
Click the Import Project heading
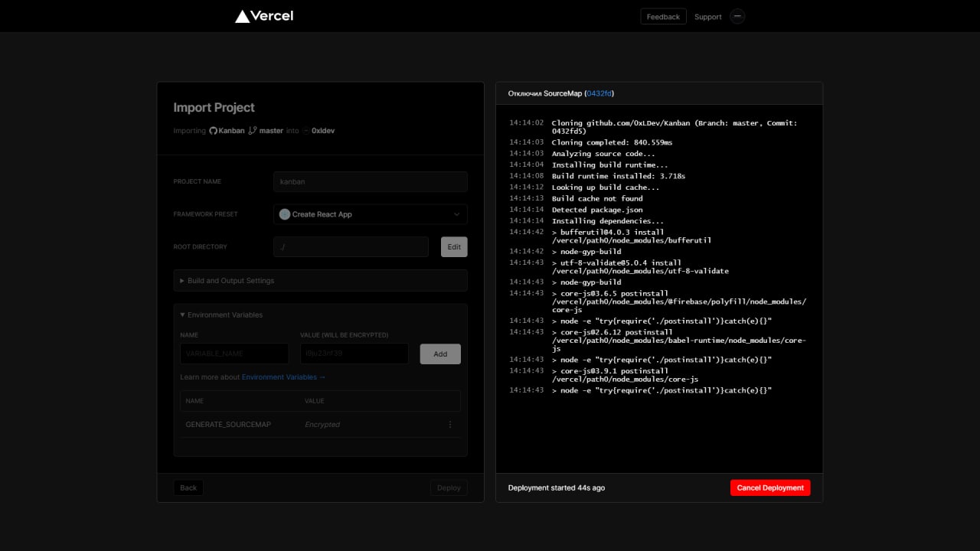pos(214,108)
